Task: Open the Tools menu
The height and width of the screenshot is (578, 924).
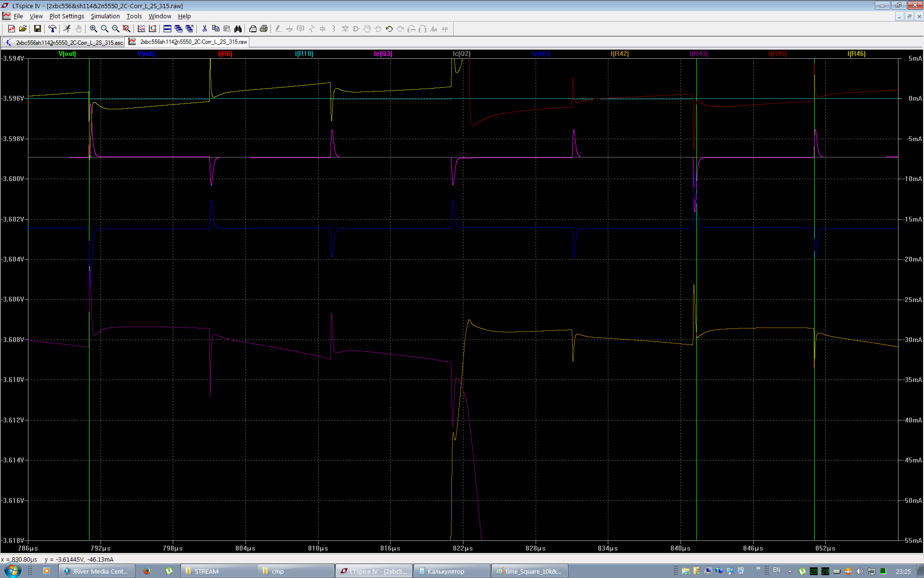Action: point(134,16)
